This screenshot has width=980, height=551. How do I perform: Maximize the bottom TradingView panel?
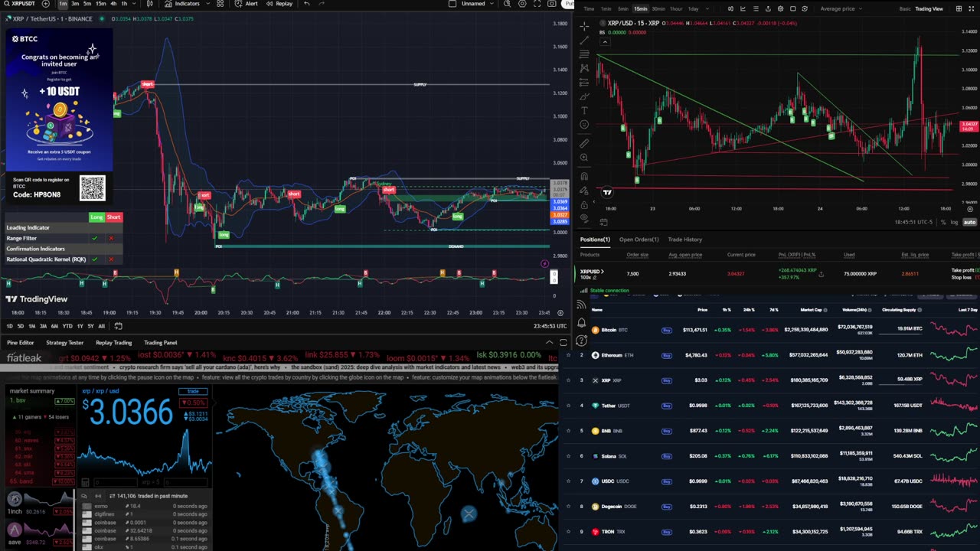563,342
